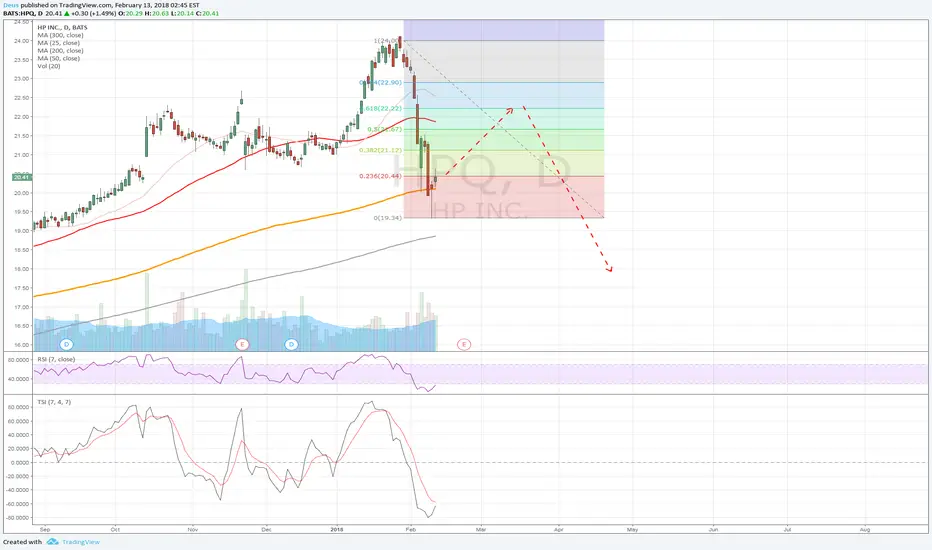Viewport: 932px width, 550px height.
Task: Click the '24.00' price axis label
Action: pos(22,40)
